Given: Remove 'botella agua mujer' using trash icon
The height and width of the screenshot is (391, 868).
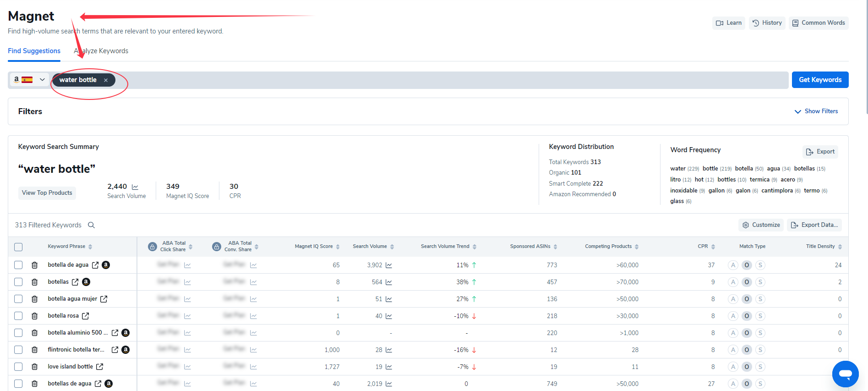Looking at the screenshot, I should click(x=34, y=299).
